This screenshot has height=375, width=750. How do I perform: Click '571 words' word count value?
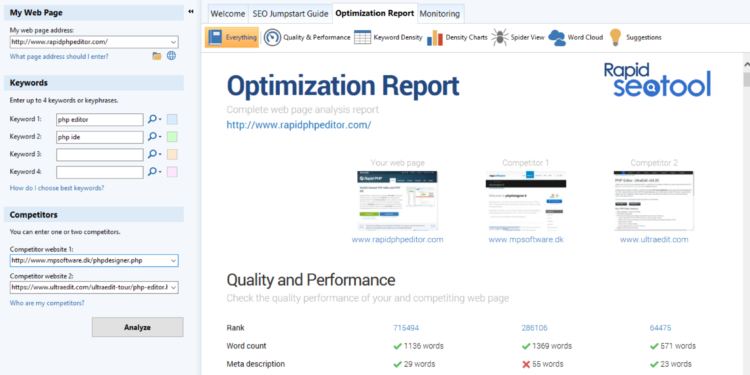tap(678, 346)
